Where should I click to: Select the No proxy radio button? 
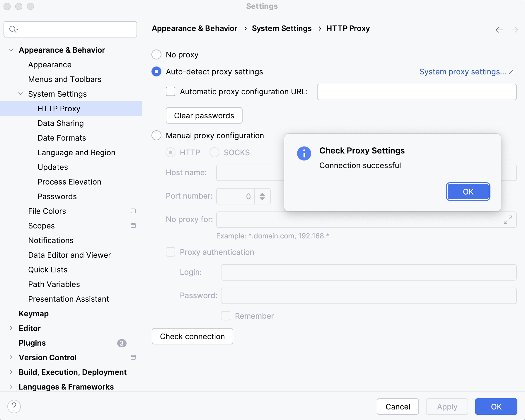[x=156, y=54]
